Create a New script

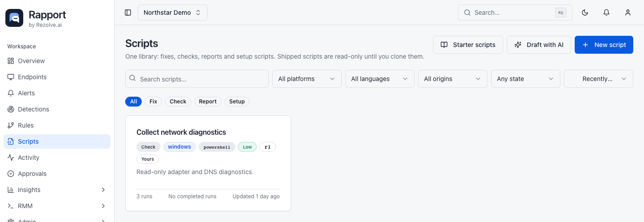[x=604, y=45]
